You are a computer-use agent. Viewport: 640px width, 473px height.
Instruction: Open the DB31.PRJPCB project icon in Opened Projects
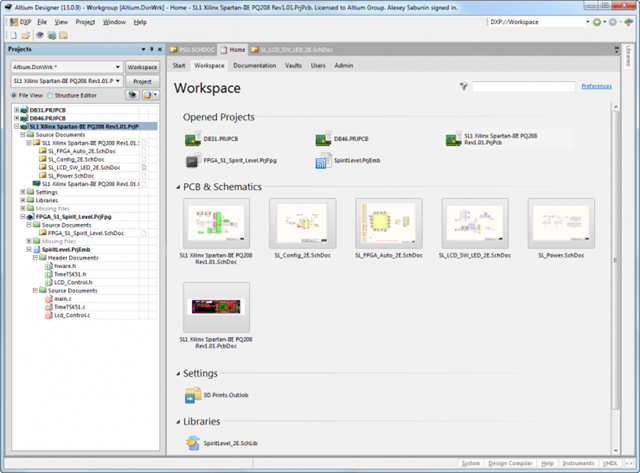pos(193,139)
